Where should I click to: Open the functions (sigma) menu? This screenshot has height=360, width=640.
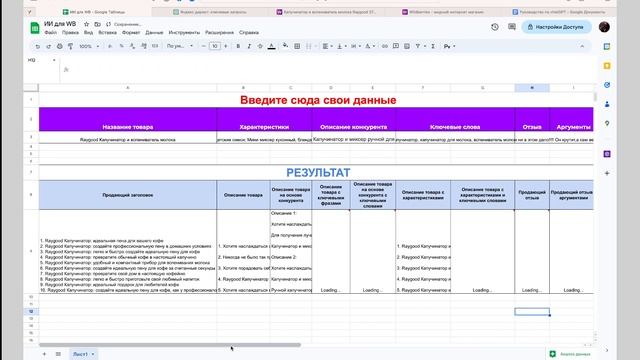433,47
